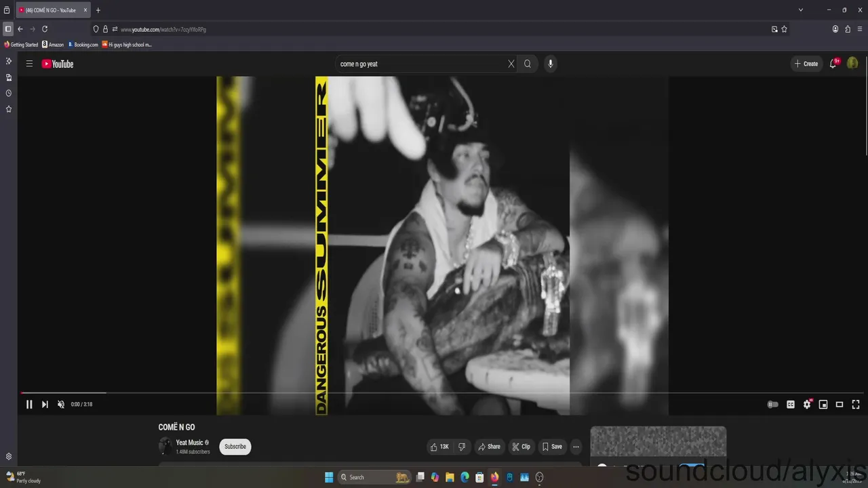Image resolution: width=868 pixels, height=488 pixels.
Task: Unmute the video player
Action: pos(60,404)
